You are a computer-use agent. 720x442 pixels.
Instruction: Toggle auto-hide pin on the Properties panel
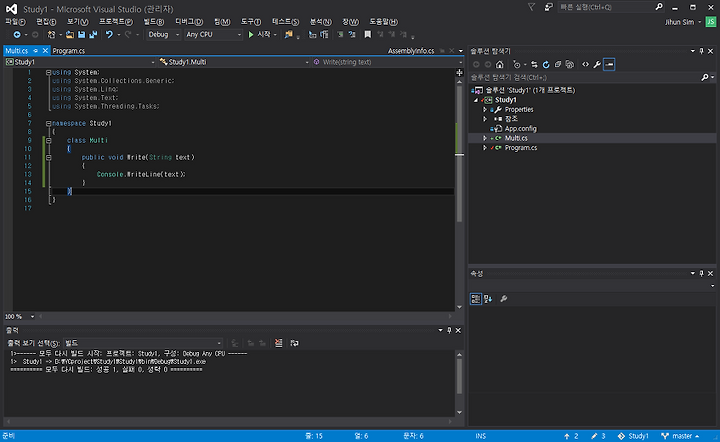point(701,273)
